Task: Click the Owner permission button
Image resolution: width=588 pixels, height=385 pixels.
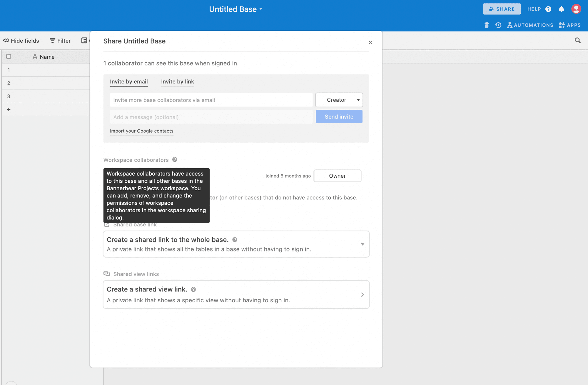Action: point(337,176)
